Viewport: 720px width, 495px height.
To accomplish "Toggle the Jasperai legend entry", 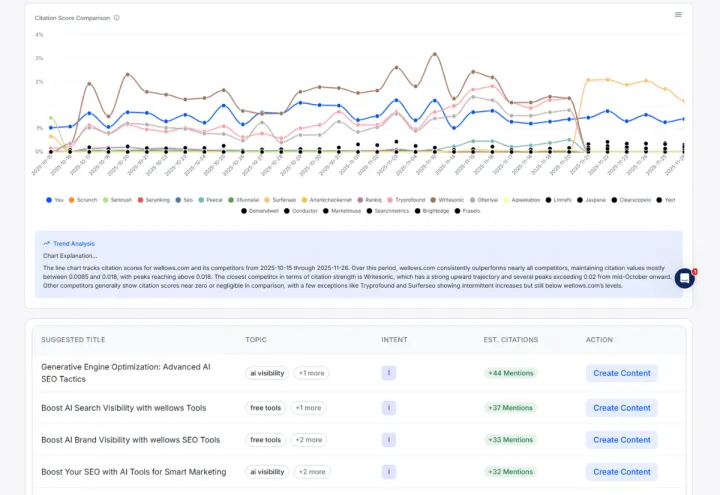I will tap(591, 200).
